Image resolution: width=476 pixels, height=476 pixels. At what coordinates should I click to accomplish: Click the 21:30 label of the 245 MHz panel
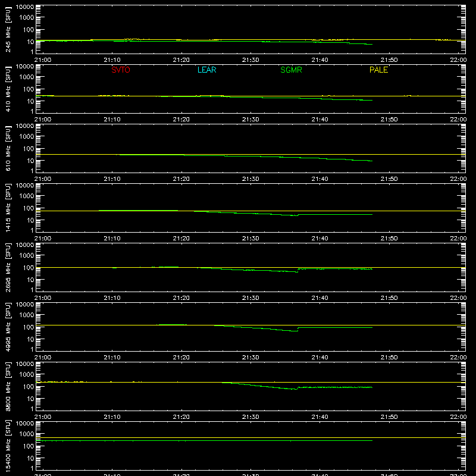[x=250, y=60]
